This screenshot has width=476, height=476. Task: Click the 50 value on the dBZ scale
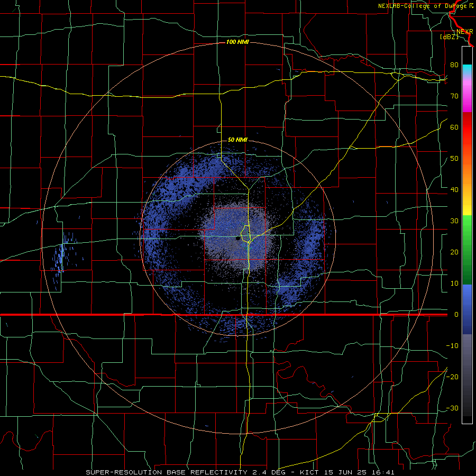coord(454,159)
